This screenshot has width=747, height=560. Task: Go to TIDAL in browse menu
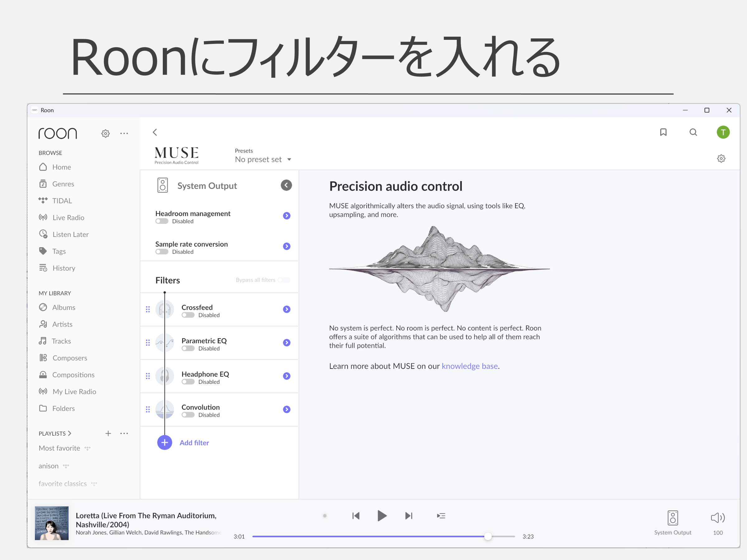click(62, 201)
